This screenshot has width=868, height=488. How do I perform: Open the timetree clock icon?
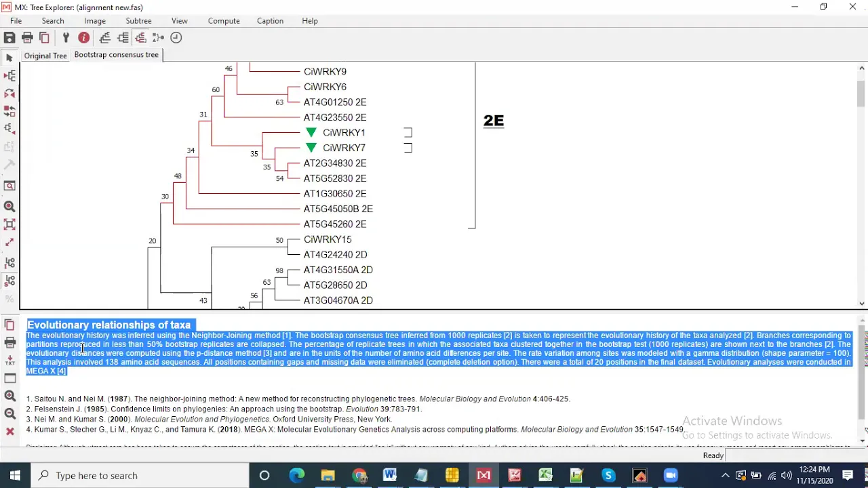(176, 38)
